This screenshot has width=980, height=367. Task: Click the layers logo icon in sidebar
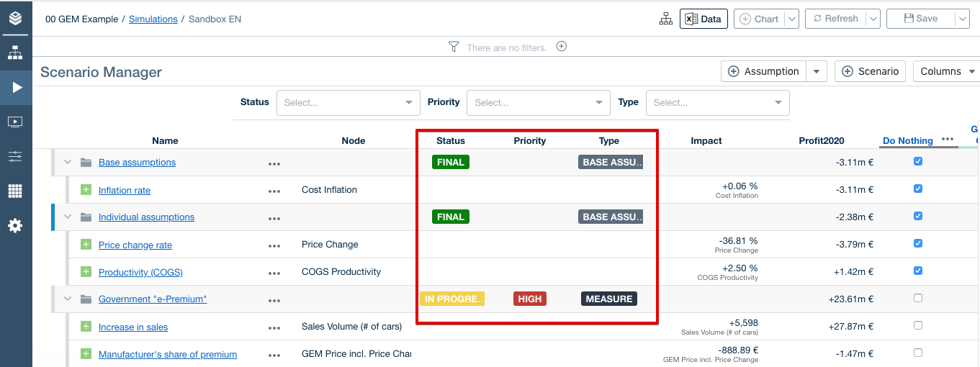15,18
